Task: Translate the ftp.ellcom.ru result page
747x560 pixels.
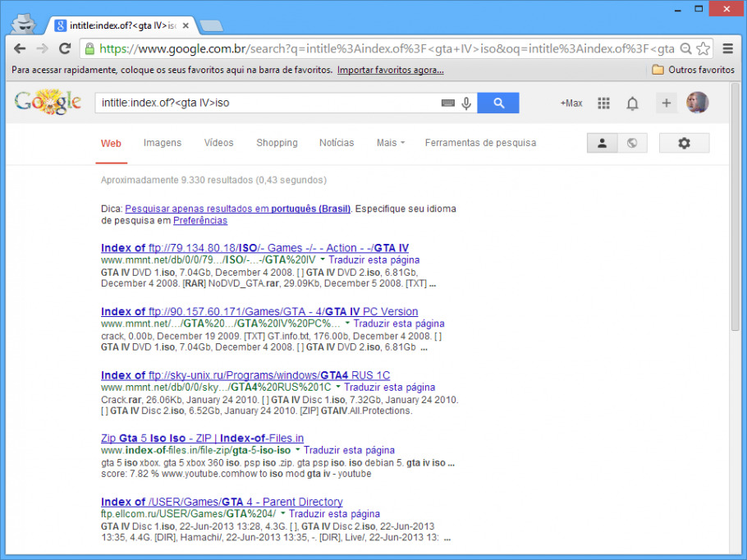Action: pyautogui.click(x=334, y=514)
